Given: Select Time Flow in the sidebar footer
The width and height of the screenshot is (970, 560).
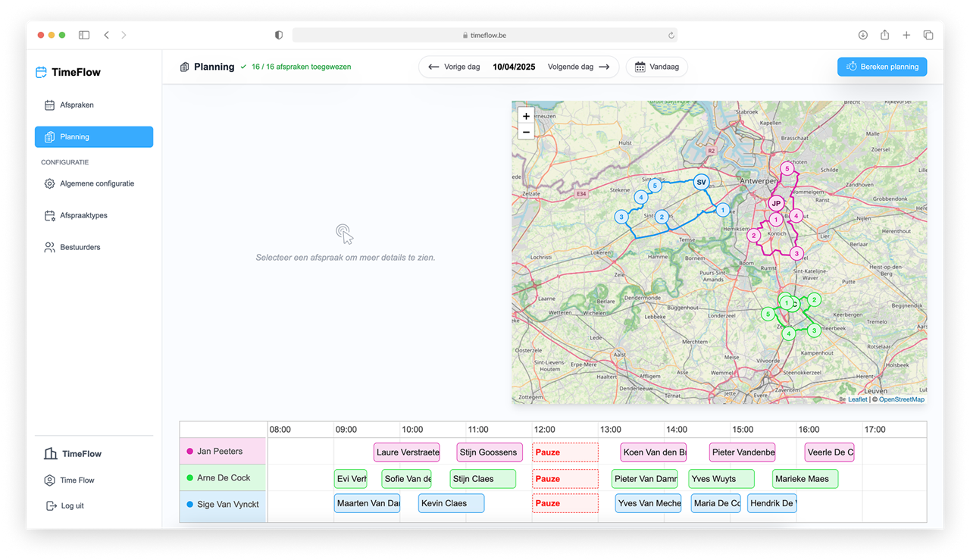Looking at the screenshot, I should point(50,480).
